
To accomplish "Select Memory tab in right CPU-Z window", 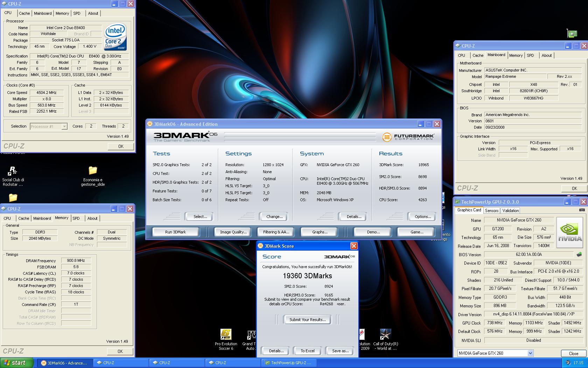I will [516, 55].
